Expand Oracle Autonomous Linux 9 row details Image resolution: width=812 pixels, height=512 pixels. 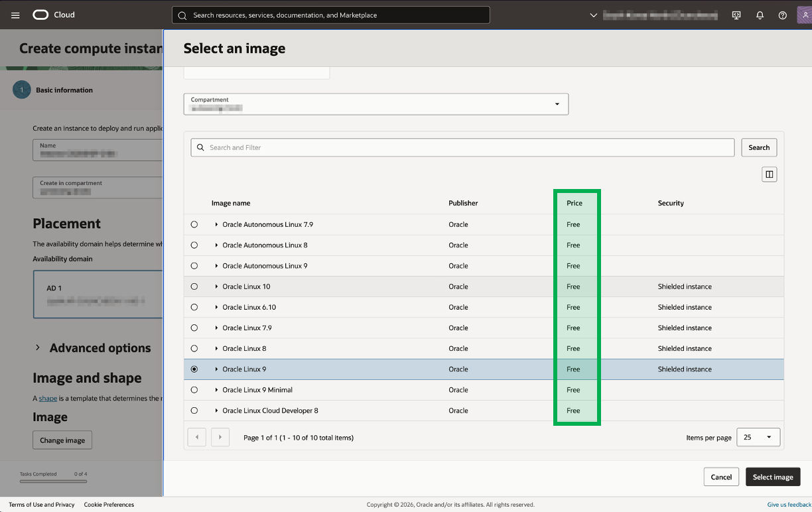point(216,266)
